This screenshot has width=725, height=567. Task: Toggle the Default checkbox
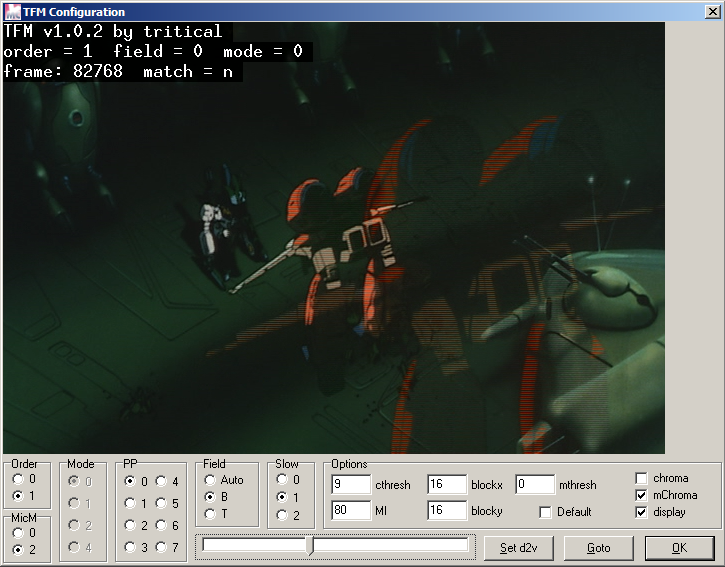point(546,512)
